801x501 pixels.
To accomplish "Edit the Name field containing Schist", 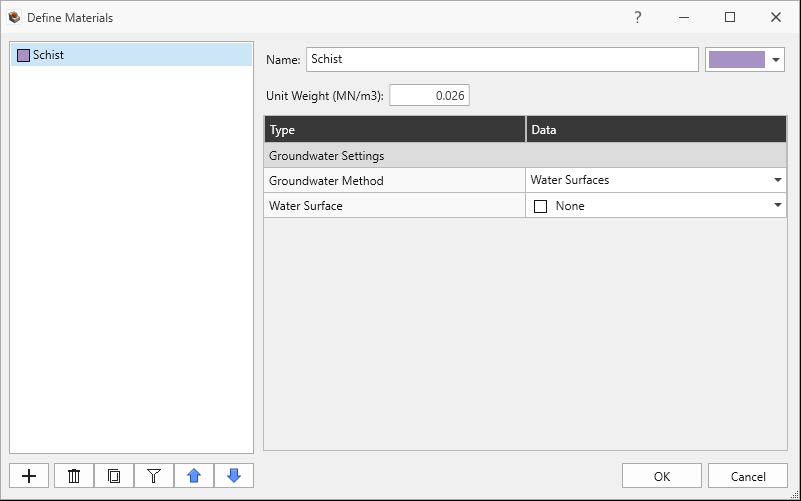I will 502,59.
